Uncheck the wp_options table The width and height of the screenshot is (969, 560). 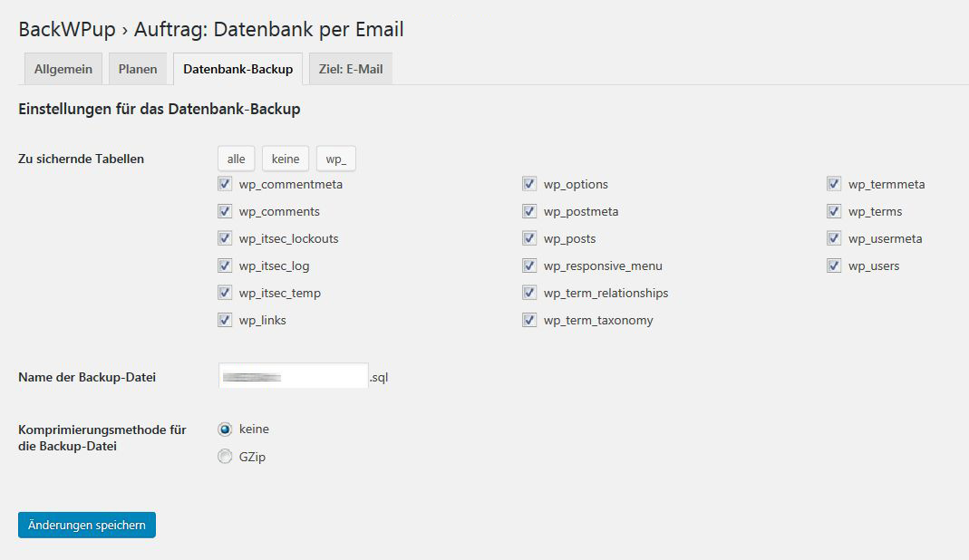click(x=529, y=184)
